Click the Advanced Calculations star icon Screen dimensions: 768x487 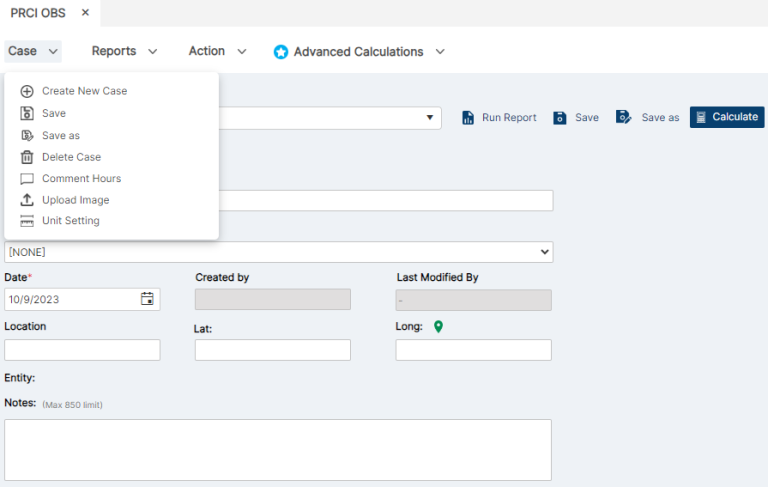281,52
